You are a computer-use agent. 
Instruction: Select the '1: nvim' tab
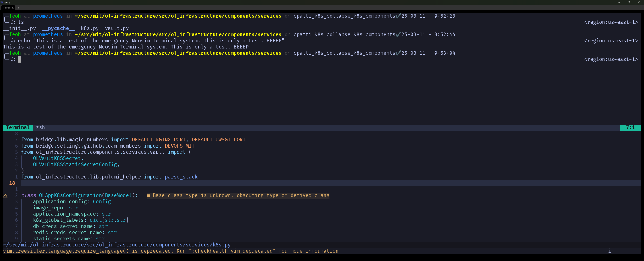pyautogui.click(x=6, y=8)
